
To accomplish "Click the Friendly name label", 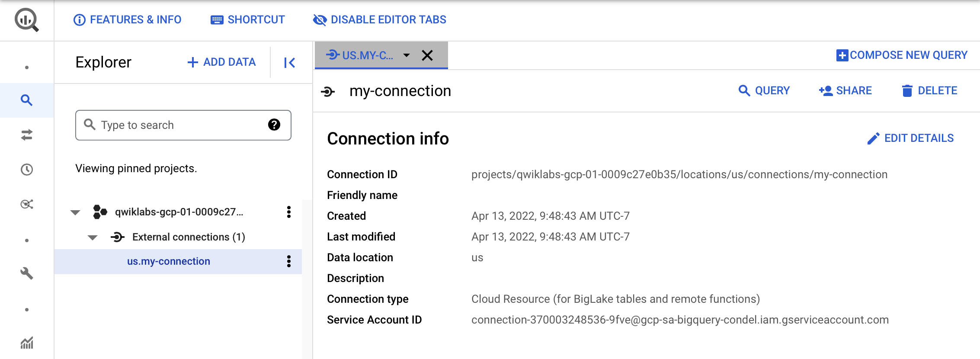I will 362,196.
